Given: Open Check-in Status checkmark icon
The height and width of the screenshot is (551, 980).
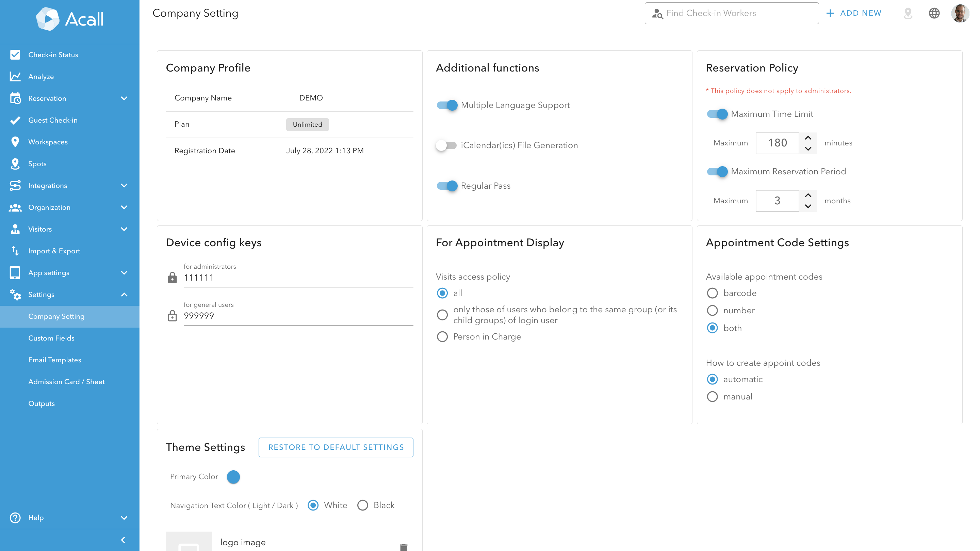Looking at the screenshot, I should pos(15,54).
